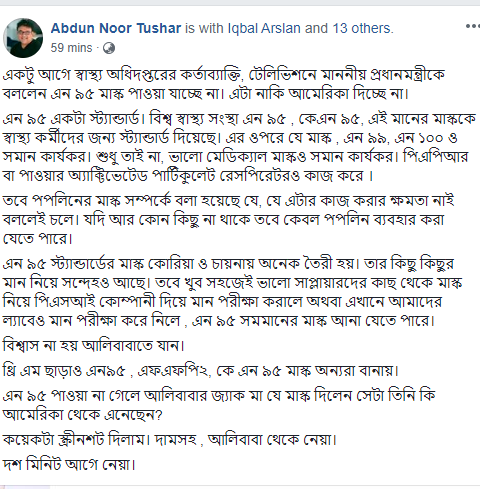Click paragraph beginning 'এন ৯৫ স্ট্যান্ডার্ডের মাস্ক কোরিয়া'
Image resolution: width=480 pixels, height=489 pixels.
click(x=232, y=292)
